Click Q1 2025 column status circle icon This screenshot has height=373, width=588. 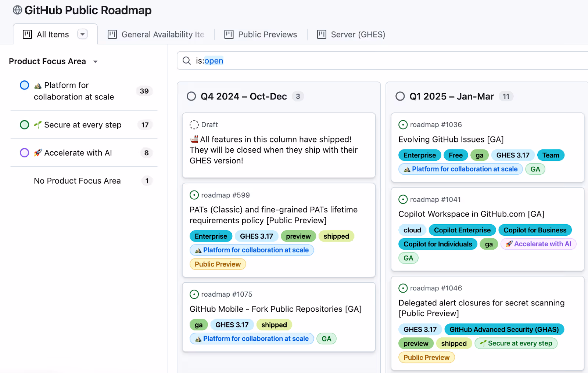click(400, 96)
